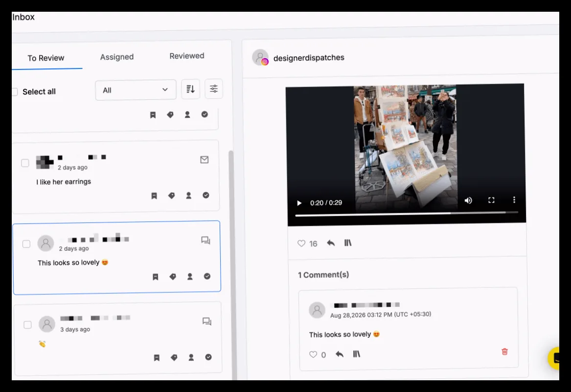Tick the Select all checkbox
The image size is (571, 392).
pyautogui.click(x=15, y=91)
